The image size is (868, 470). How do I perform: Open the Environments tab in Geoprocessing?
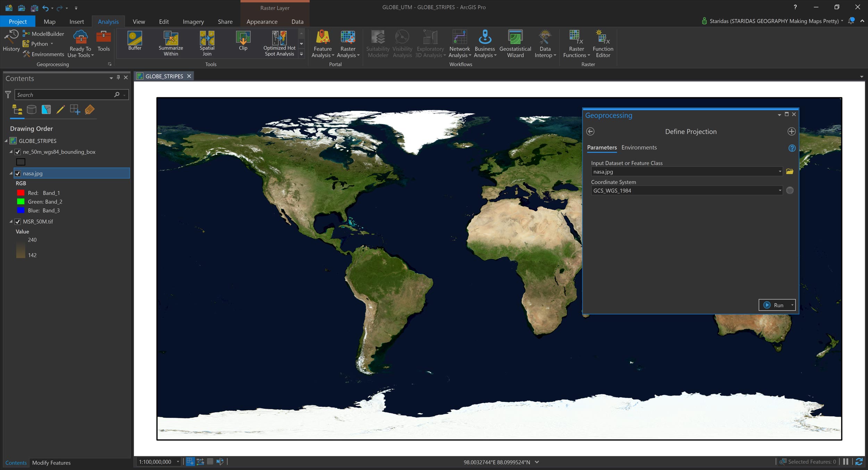(x=639, y=148)
